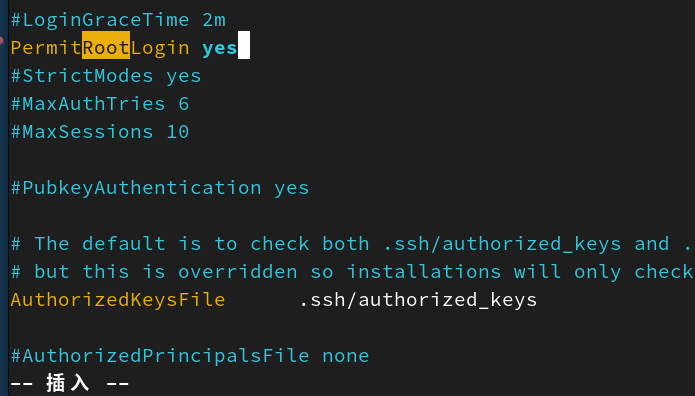Click the highlighted Root search match
Image resolution: width=695 pixels, height=396 pixels.
[106, 45]
